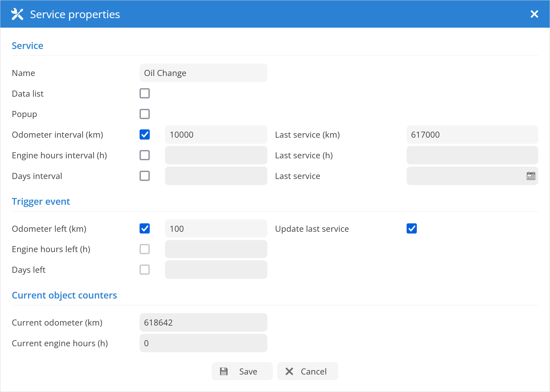The image size is (550, 392).
Task: Click the Save button
Action: 242,371
